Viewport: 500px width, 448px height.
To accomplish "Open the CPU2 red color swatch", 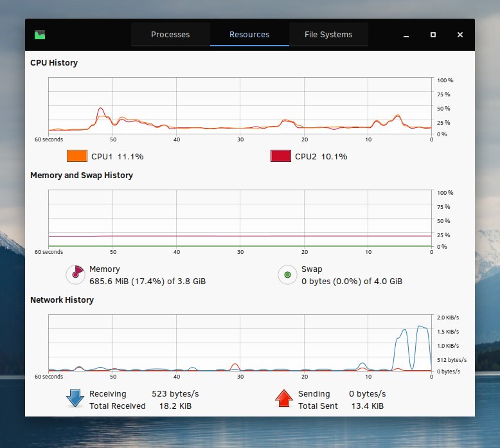I will click(x=281, y=156).
